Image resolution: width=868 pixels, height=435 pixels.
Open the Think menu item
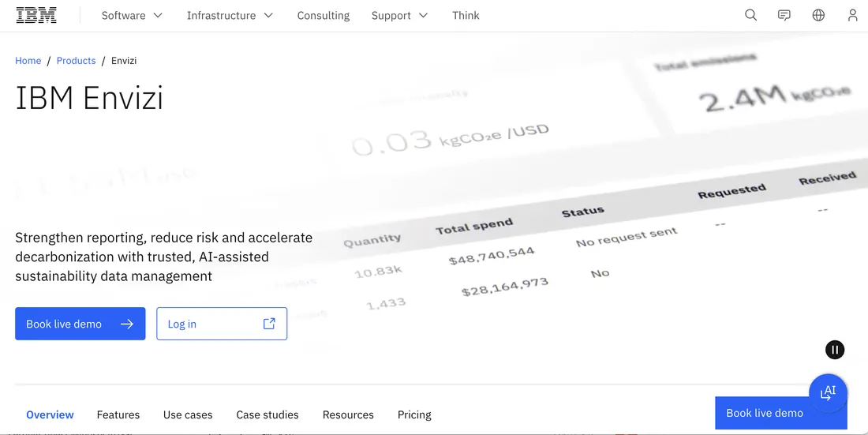pos(466,16)
